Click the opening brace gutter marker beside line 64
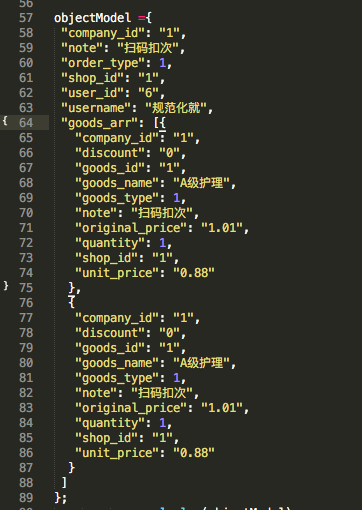The width and height of the screenshot is (362, 510). pos(5,121)
